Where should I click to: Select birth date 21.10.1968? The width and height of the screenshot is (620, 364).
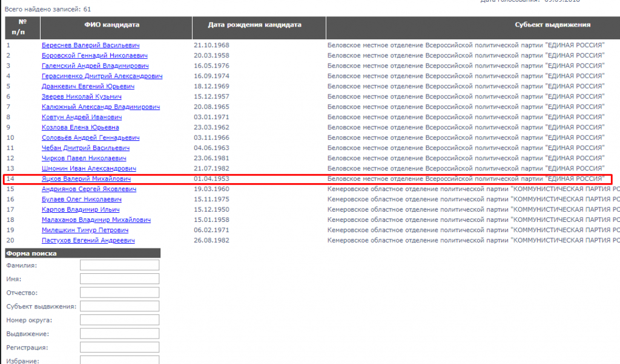tap(211, 45)
